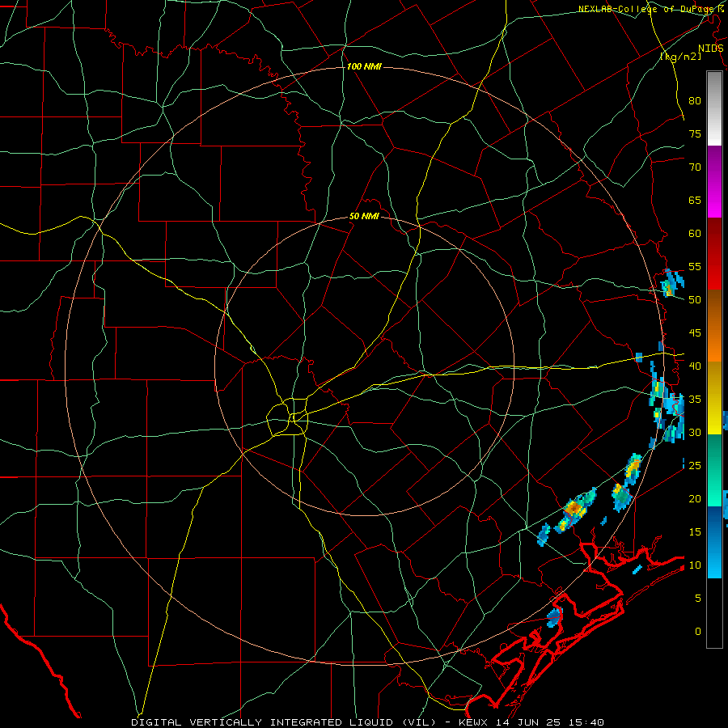Select the blue-cyan segment of the color bar
The height and width of the screenshot is (728, 728).
click(714, 542)
